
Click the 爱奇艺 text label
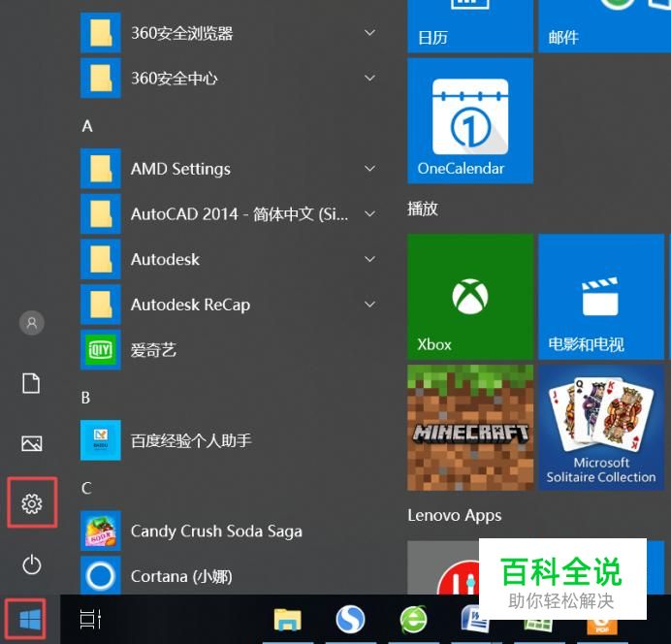pyautogui.click(x=153, y=350)
